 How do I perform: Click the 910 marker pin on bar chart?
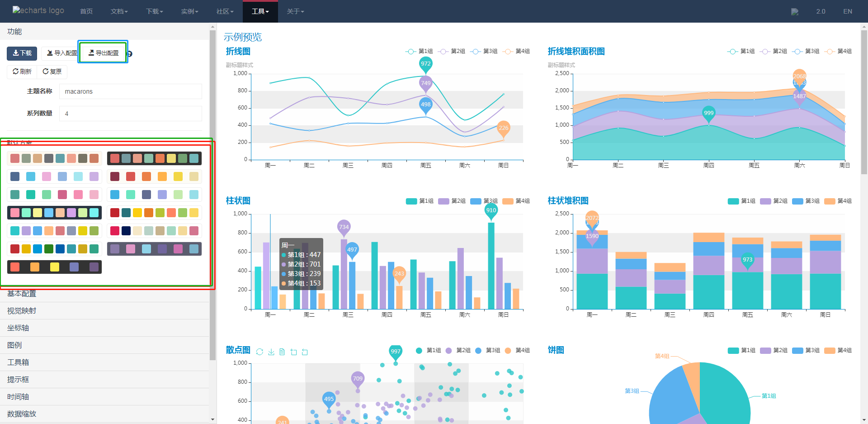point(491,211)
